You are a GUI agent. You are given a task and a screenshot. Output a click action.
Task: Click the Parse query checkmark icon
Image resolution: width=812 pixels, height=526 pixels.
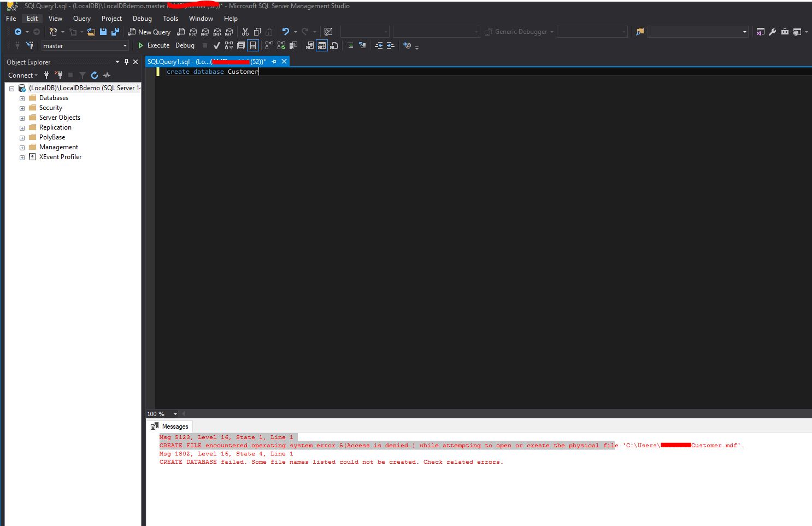tap(217, 45)
